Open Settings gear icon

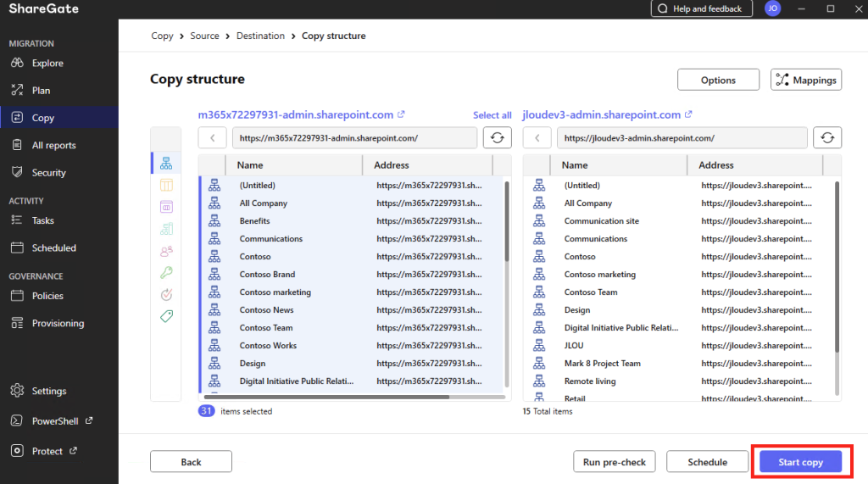[17, 391]
